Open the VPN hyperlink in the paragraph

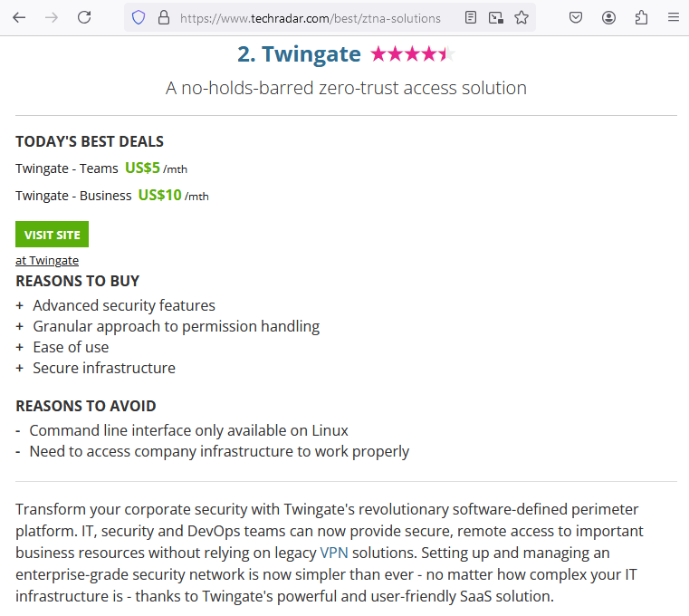point(331,552)
